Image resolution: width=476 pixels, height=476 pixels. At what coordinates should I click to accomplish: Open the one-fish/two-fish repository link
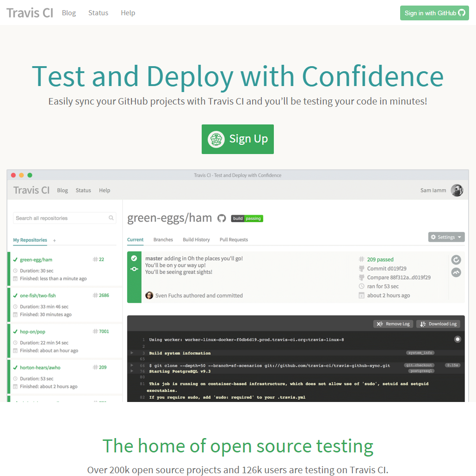point(38,296)
